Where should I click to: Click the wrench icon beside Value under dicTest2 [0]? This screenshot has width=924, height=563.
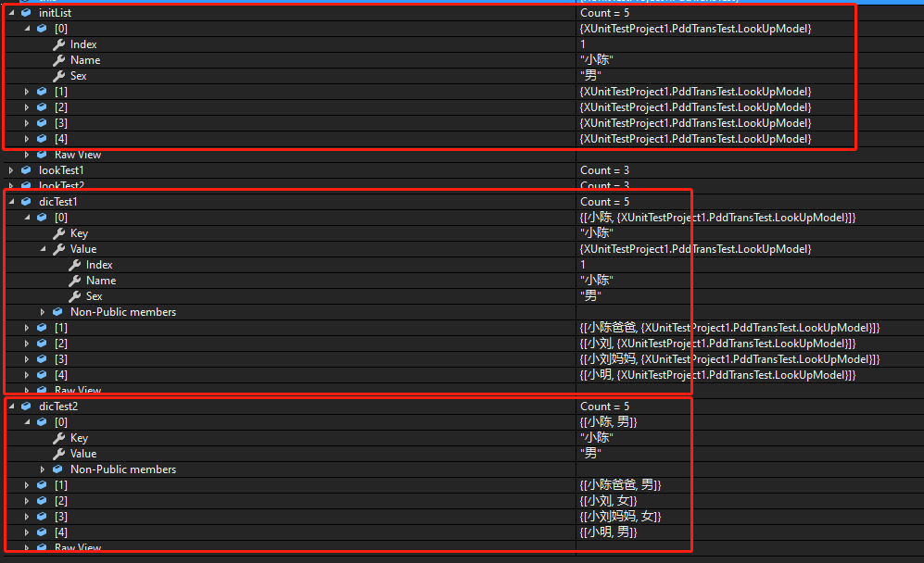pyautogui.click(x=57, y=453)
